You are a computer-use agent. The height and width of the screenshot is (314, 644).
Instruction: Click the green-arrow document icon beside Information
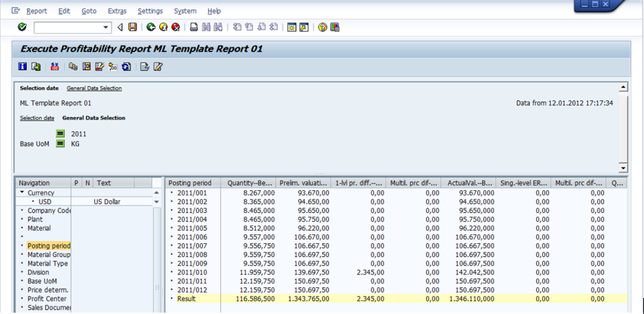35,66
